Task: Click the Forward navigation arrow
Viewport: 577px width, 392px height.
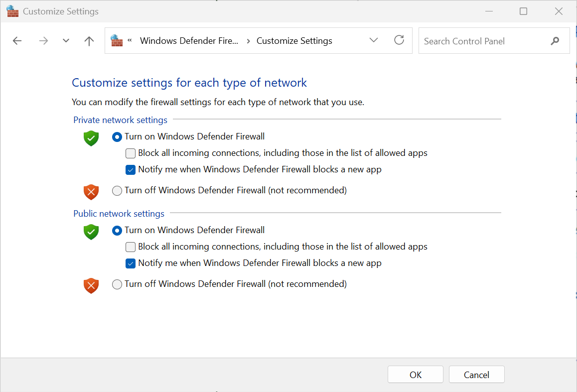Action: pos(43,41)
